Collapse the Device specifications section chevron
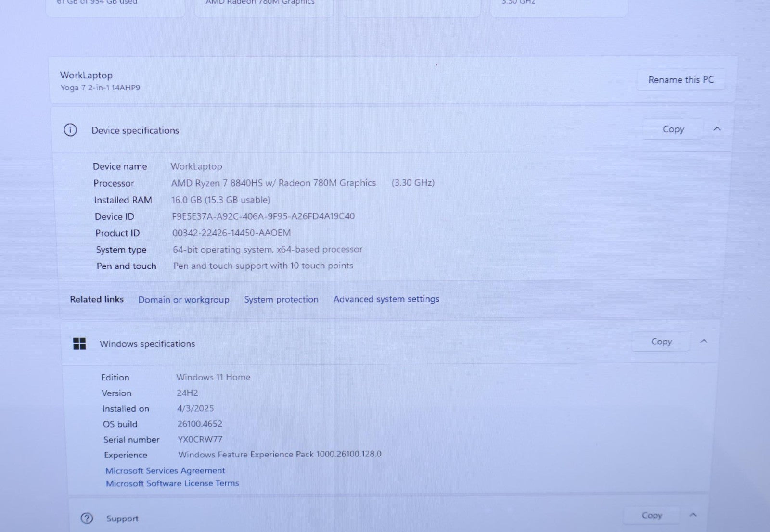Screen dimensions: 770x532 tap(717, 129)
